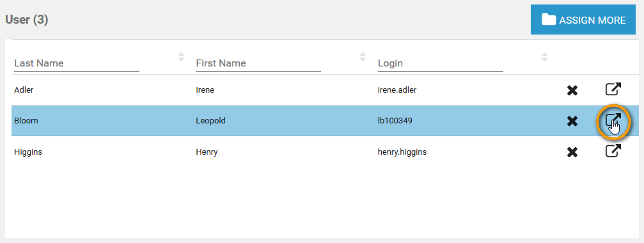Viewport: 644px width, 243px height.
Task: Click the irene.adler login cell
Action: click(x=397, y=90)
